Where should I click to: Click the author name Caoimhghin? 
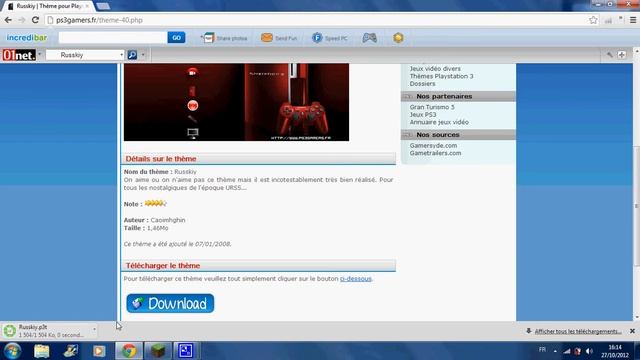point(168,220)
